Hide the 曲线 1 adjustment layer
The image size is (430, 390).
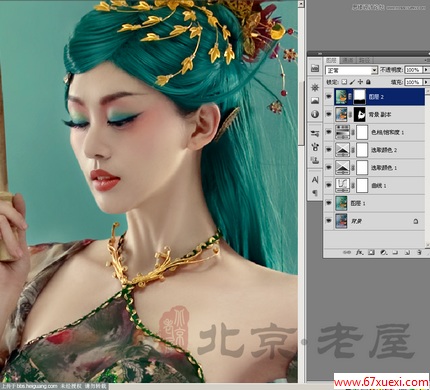pyautogui.click(x=329, y=186)
